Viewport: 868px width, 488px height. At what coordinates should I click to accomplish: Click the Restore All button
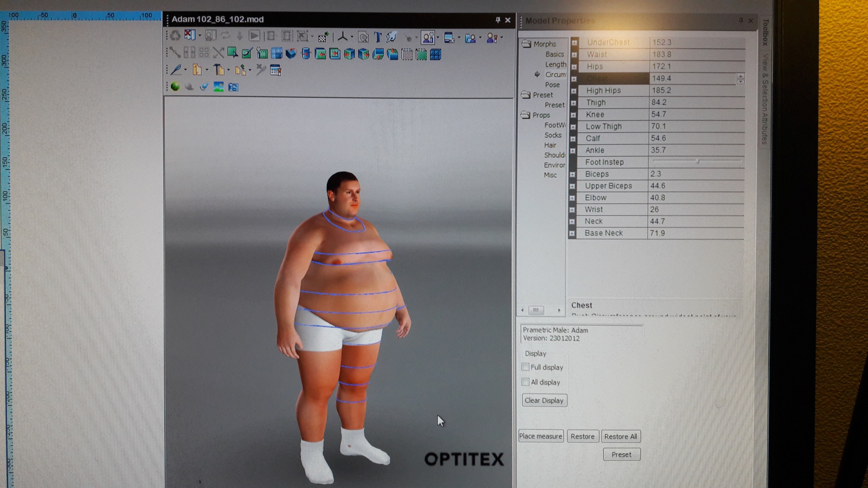620,436
